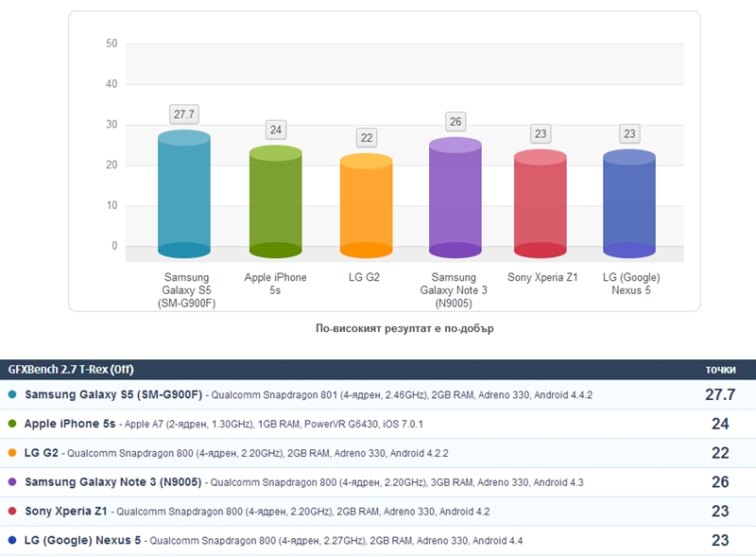Click the GFXBench 2.7 T-Rex (Off) table header
The image size is (756, 557).
[71, 369]
